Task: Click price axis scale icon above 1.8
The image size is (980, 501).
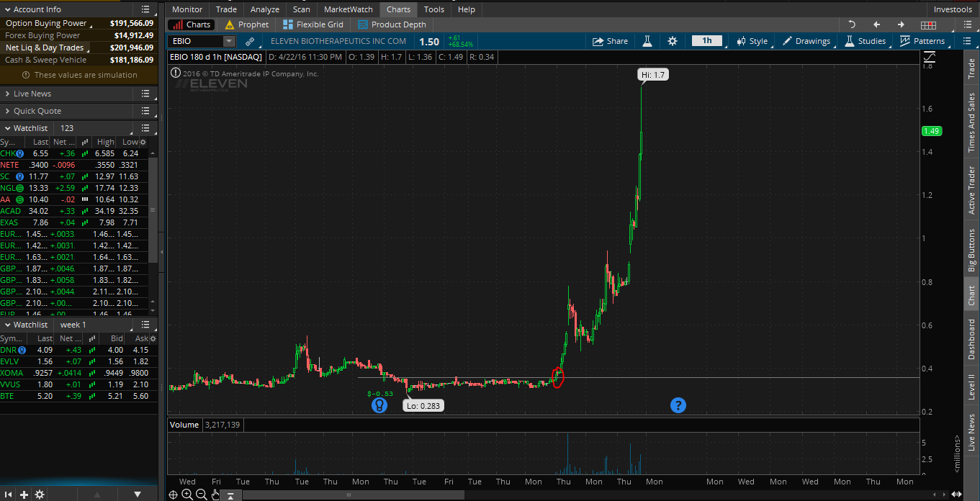Action: pos(930,57)
